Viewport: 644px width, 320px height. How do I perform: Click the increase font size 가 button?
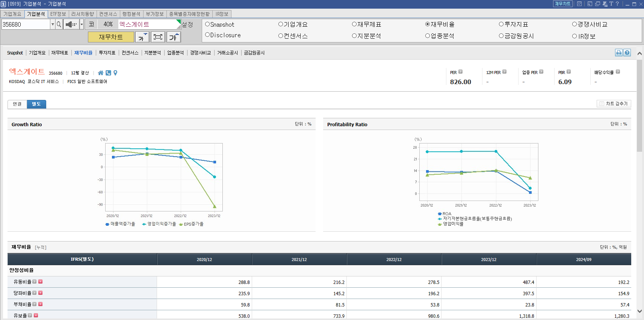click(x=174, y=37)
